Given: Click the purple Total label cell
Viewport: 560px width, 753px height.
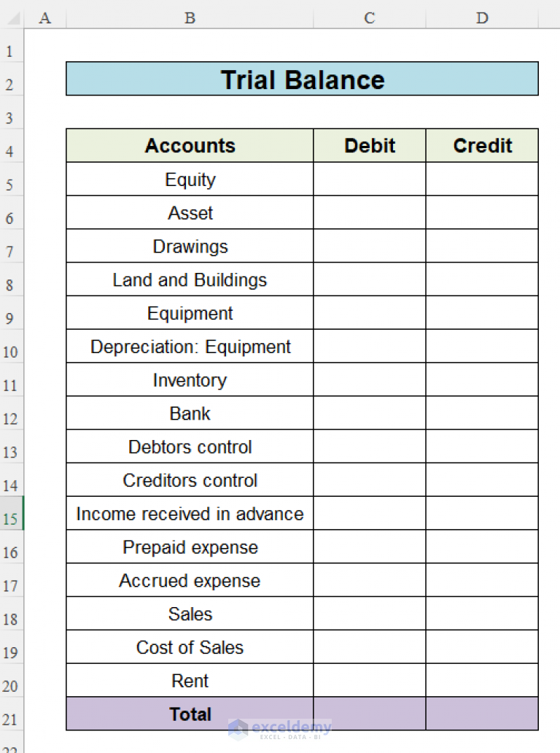Looking at the screenshot, I should coord(190,714).
